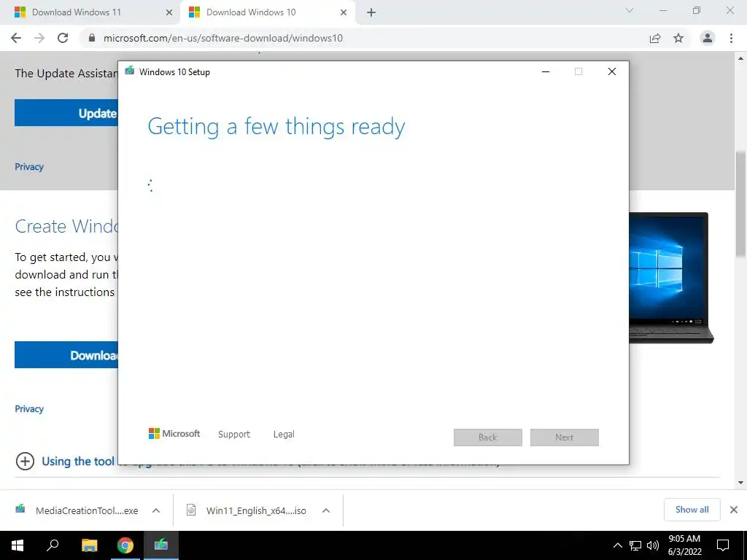Open a new Chrome tab
Image resolution: width=747 pixels, height=560 pixels.
coord(371,12)
